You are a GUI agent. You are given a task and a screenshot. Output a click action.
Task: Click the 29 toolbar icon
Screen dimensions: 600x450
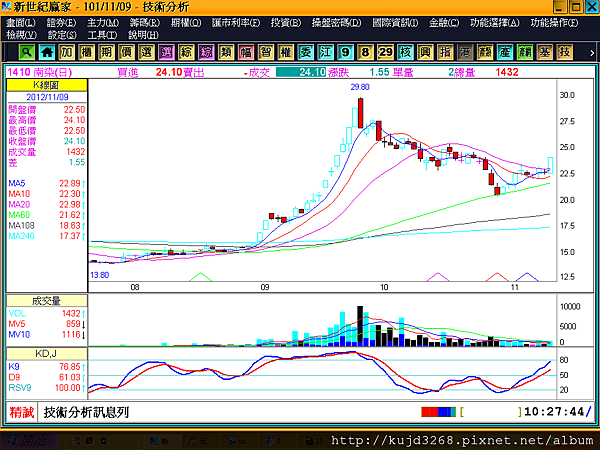click(385, 52)
